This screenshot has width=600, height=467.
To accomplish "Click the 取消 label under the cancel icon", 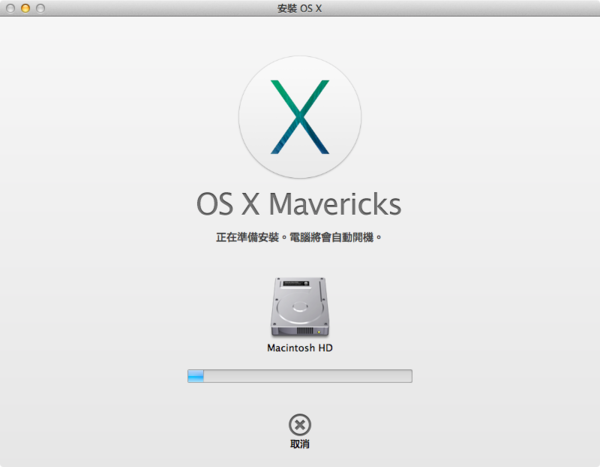I will click(x=300, y=444).
